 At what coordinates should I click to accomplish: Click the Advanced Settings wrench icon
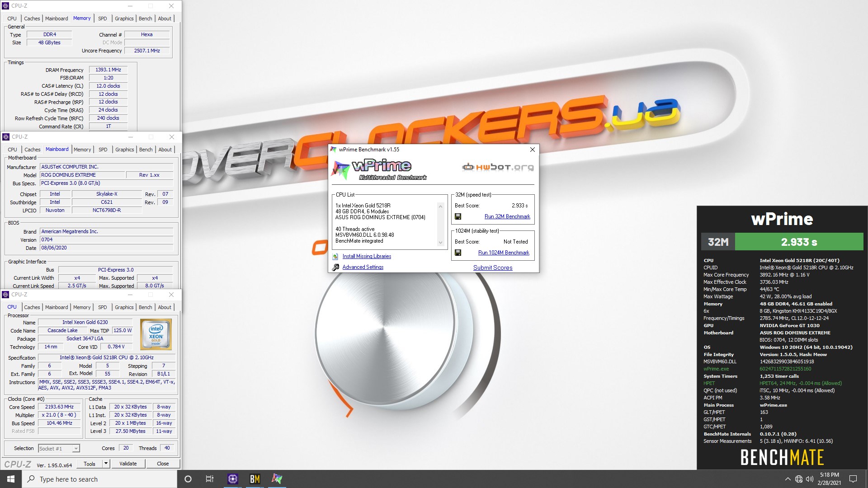[335, 267]
